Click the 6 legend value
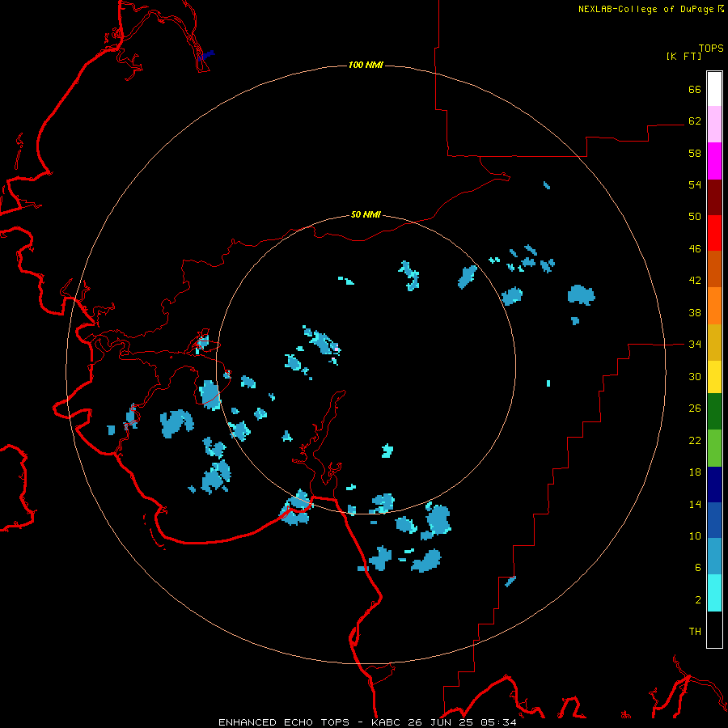This screenshot has width=728, height=728. pyautogui.click(x=698, y=568)
